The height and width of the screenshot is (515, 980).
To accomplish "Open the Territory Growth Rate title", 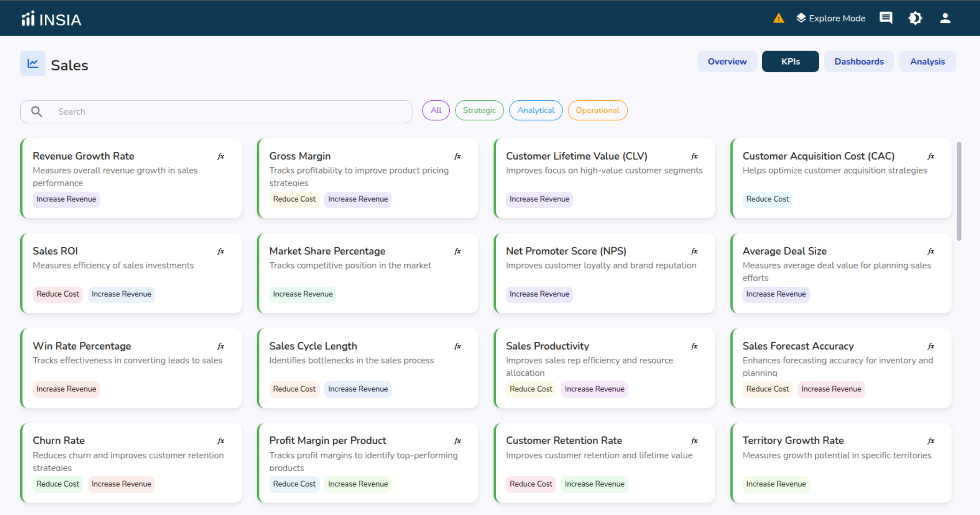I will click(793, 440).
